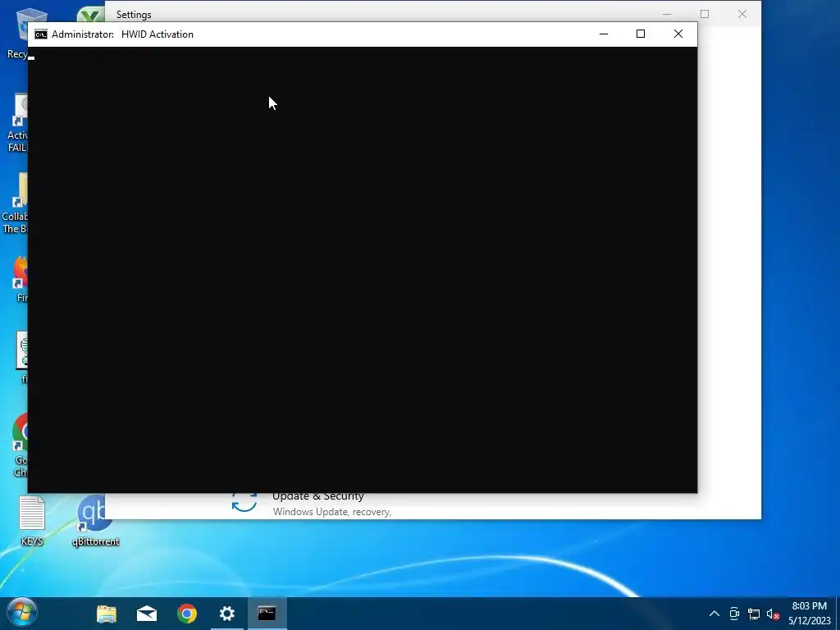Select the KEYS text file on desktop
This screenshot has width=840, height=630.
point(32,521)
